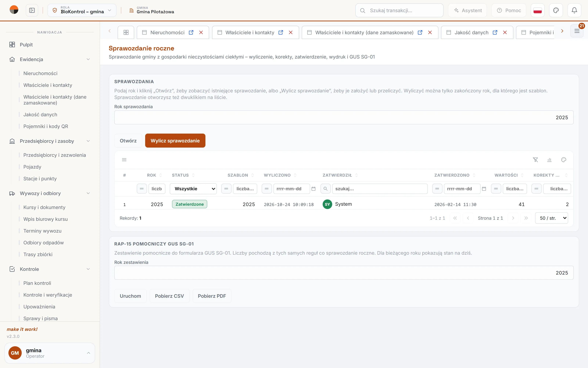Open Terminy wywozu in sidebar

coord(42,231)
